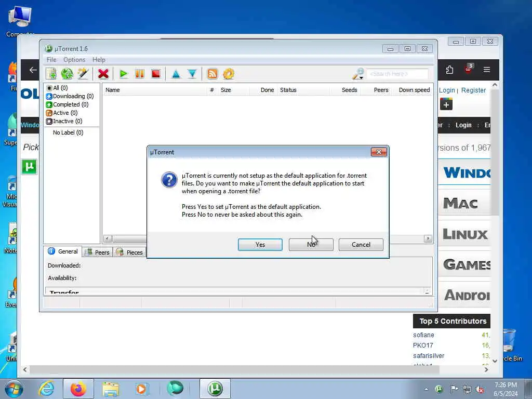Click µTorrent icon in taskbar
The image size is (532, 399).
(215, 389)
